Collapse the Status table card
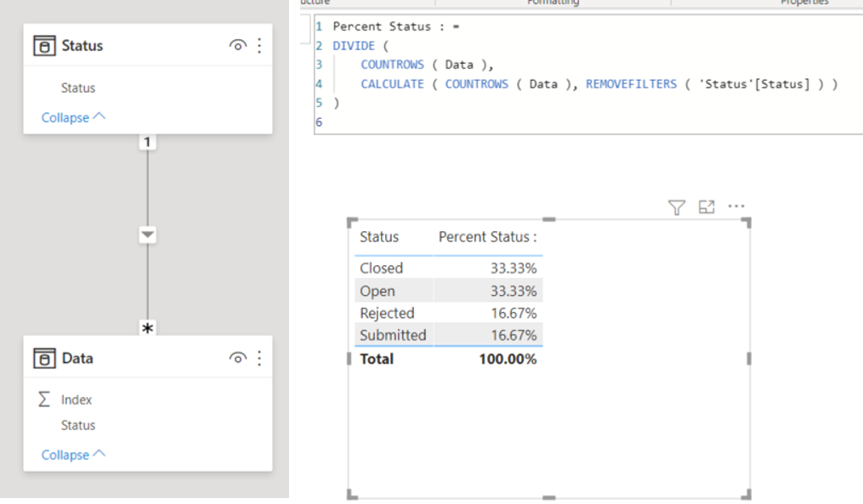The height and width of the screenshot is (504, 863). [x=73, y=117]
